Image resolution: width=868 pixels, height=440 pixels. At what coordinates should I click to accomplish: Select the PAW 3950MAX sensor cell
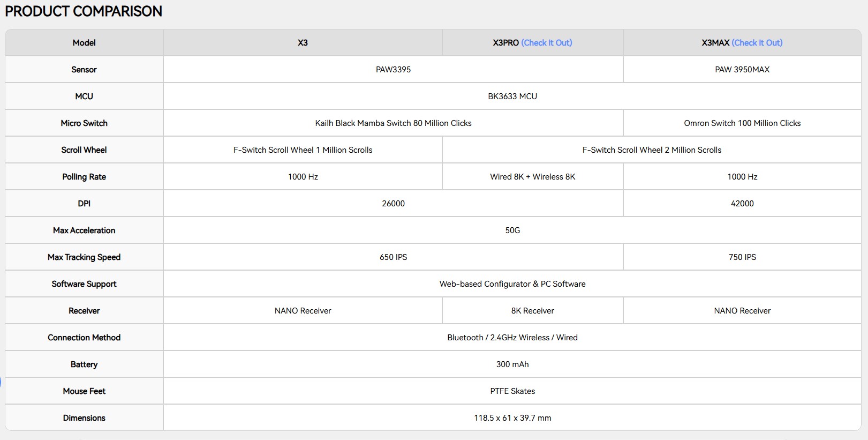(742, 70)
